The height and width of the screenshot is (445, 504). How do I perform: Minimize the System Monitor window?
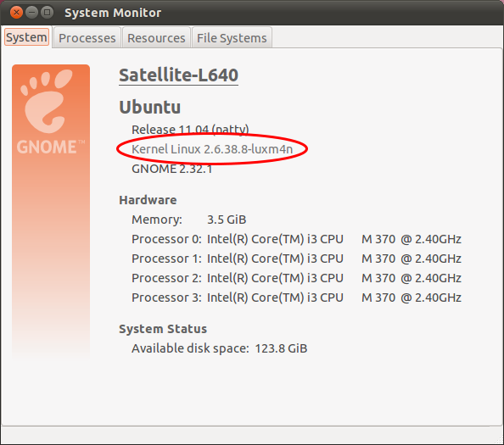point(31,13)
